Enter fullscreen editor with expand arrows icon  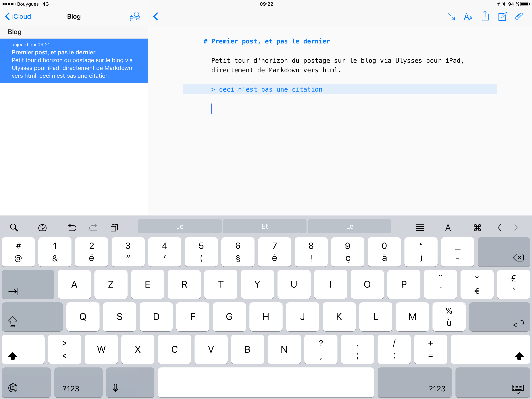point(451,16)
